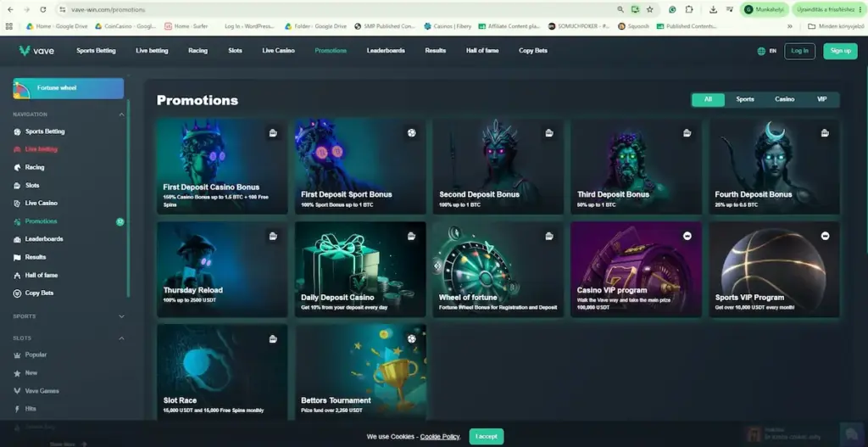The height and width of the screenshot is (447, 868).
Task: Open browser downloads icon
Action: click(x=713, y=9)
